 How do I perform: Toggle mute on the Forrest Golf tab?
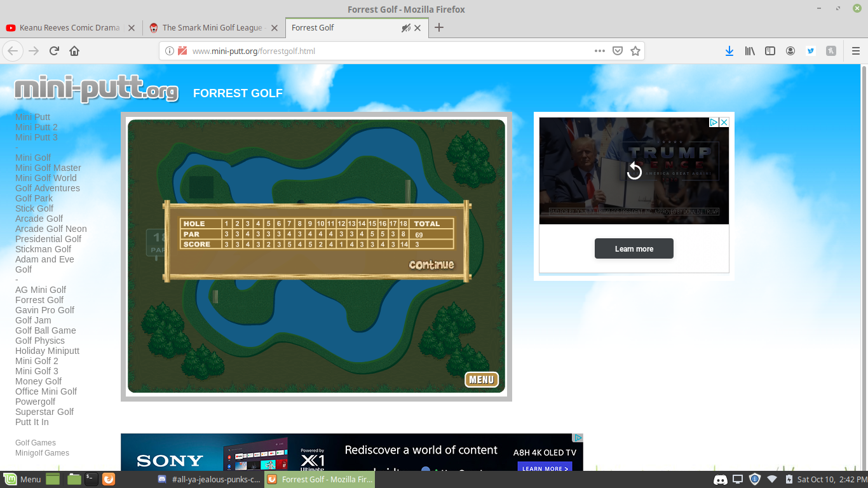405,28
